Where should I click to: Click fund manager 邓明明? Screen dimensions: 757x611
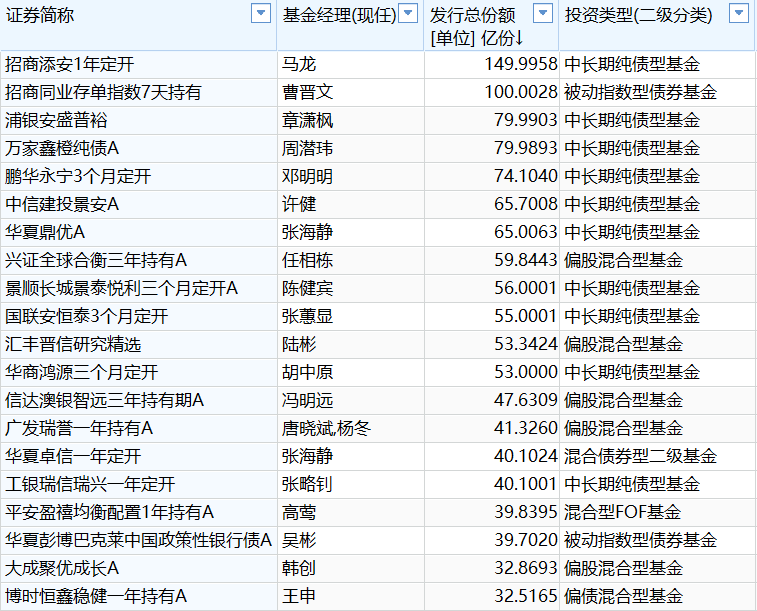click(308, 176)
